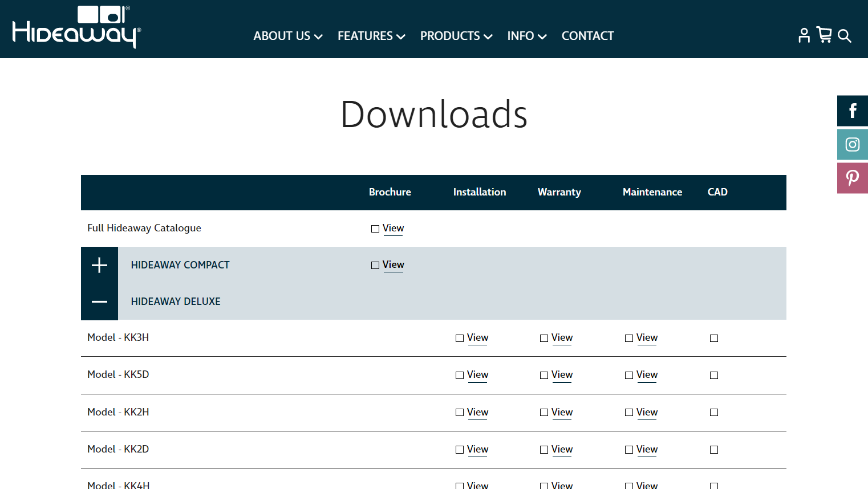868x489 pixels.
Task: Open the user account icon
Action: [x=804, y=35]
